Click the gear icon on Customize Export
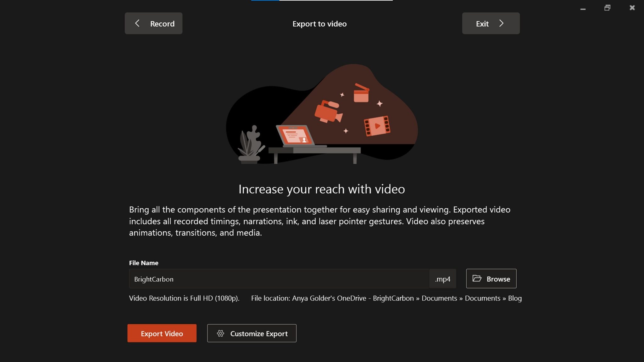644x362 pixels. click(x=221, y=333)
